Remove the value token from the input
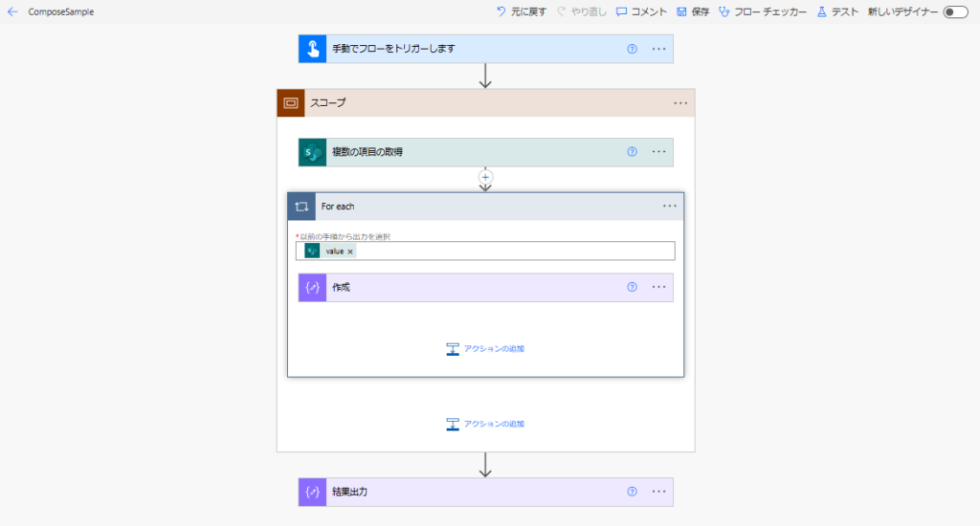980x526 pixels. pyautogui.click(x=350, y=252)
